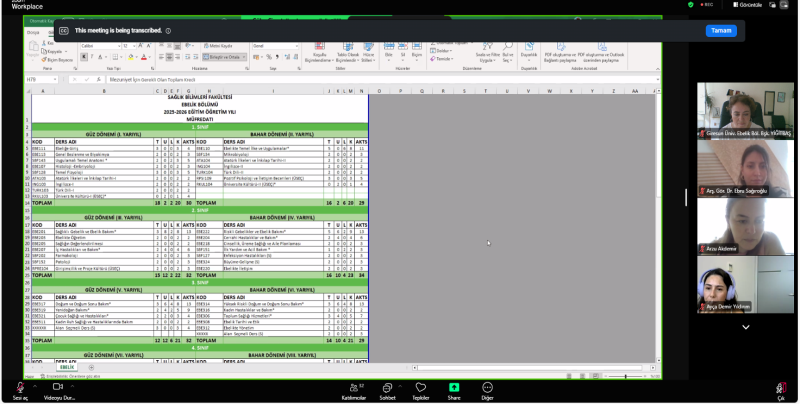Select column header B in spreadsheet

(x=104, y=91)
